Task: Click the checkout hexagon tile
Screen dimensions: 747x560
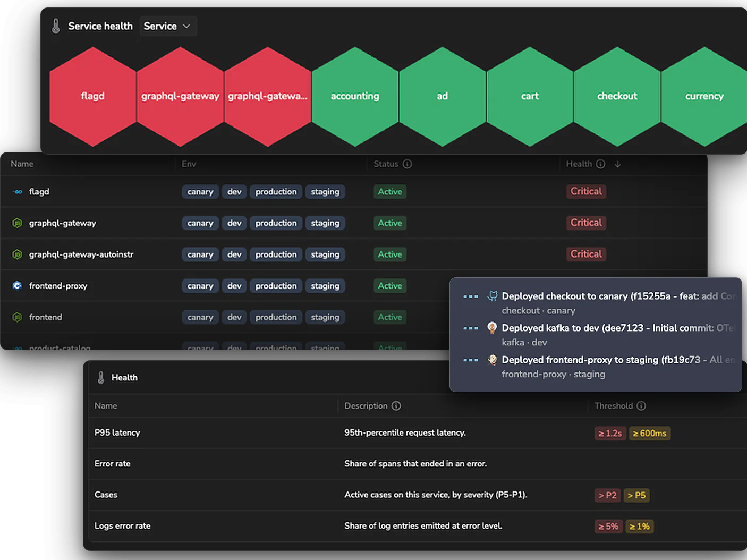Action: 617,96
